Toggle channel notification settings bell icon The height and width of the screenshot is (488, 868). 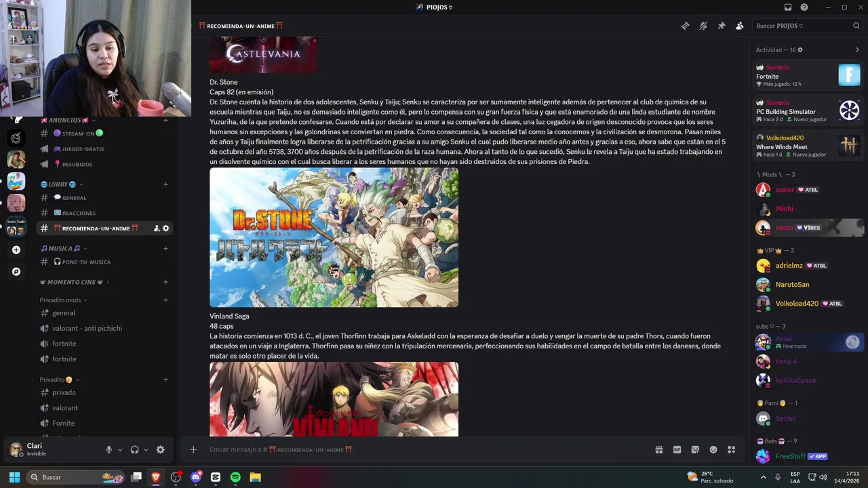pos(703,26)
